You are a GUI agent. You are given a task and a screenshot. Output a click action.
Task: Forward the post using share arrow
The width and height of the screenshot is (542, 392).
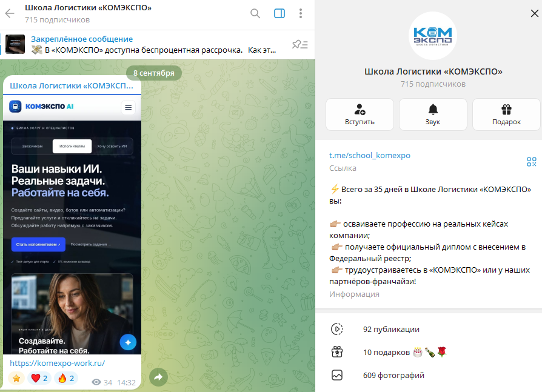pos(158,377)
